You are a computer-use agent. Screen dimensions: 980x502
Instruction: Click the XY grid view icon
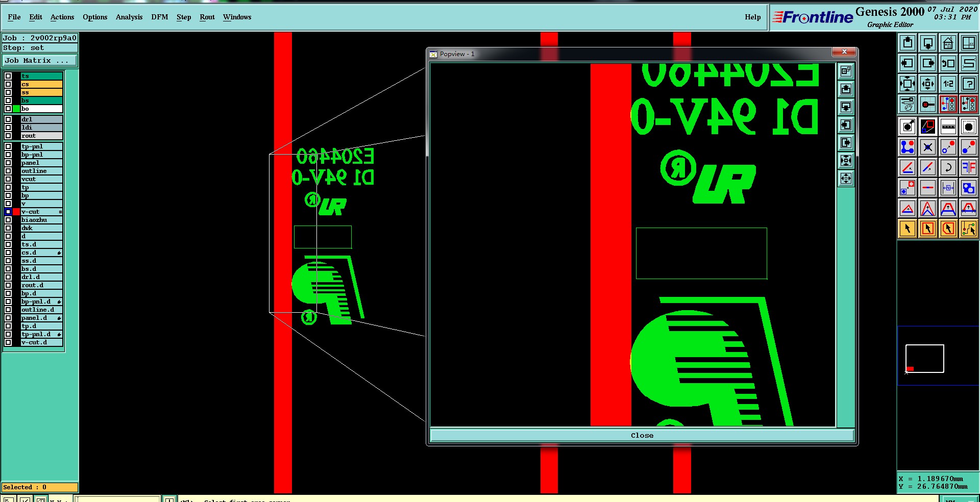(x=969, y=43)
